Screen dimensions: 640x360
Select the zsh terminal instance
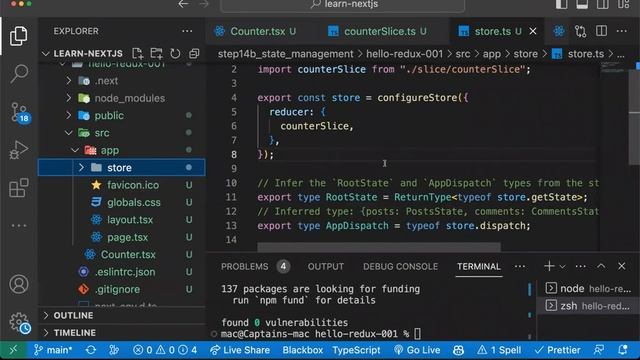point(588,306)
